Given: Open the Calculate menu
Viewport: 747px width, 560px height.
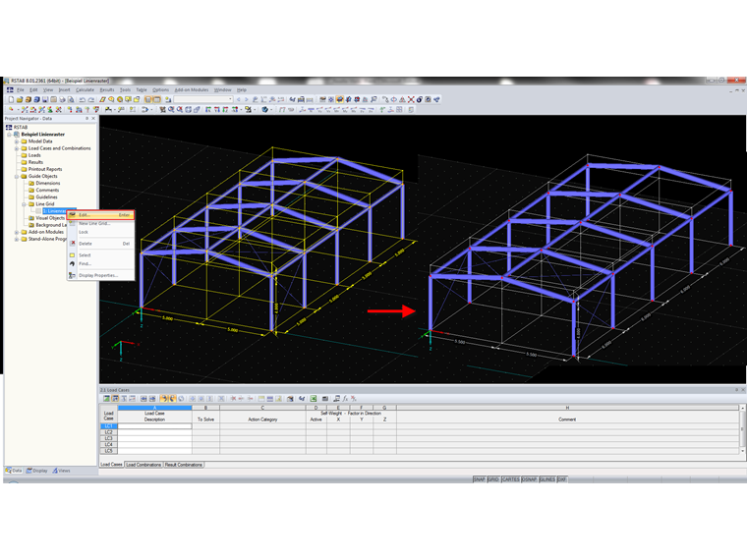Looking at the screenshot, I should pos(85,89).
